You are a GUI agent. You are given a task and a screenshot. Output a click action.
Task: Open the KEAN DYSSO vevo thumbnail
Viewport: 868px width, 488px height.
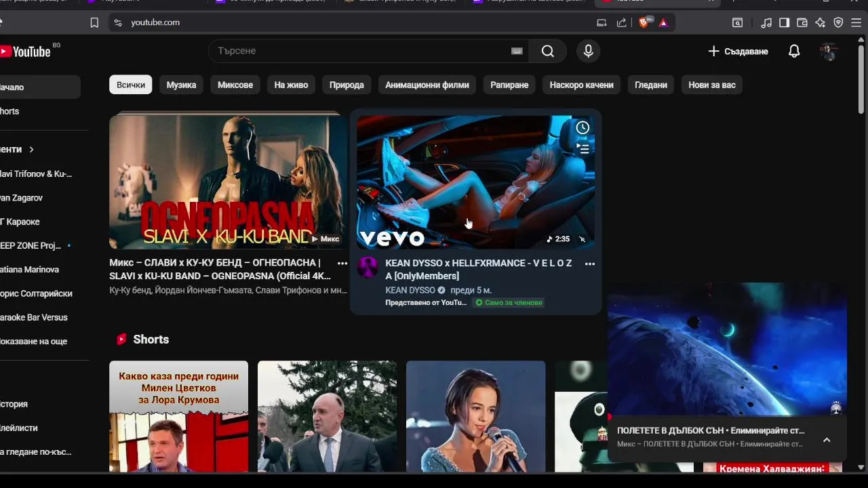[x=476, y=182]
